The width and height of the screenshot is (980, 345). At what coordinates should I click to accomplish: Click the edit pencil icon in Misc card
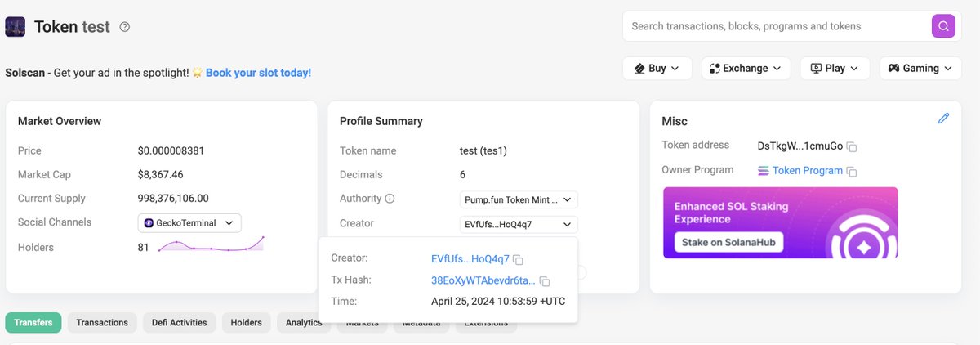[x=943, y=119]
